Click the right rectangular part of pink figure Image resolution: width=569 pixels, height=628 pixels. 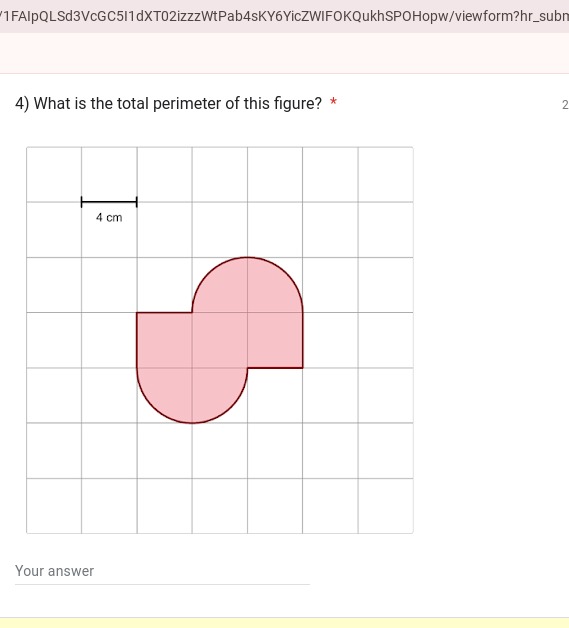point(275,340)
